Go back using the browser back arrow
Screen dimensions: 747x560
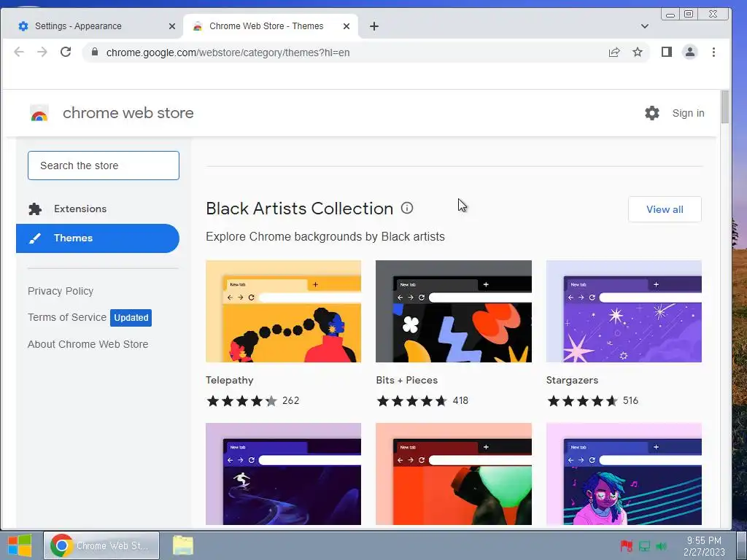[18, 52]
